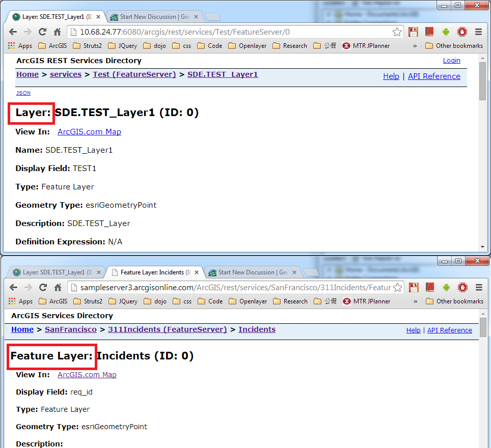The image size is (491, 448).
Task: Click the red stop-hand extension in top window
Action: (x=462, y=32)
